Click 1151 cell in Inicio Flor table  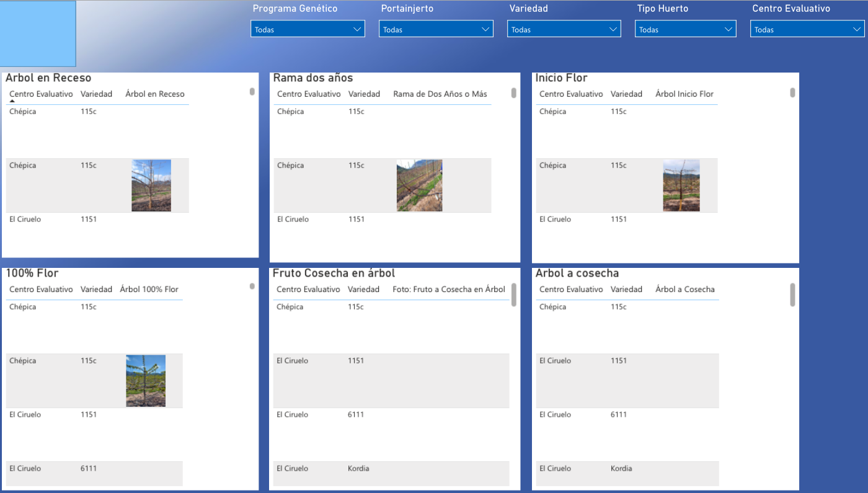tap(619, 220)
